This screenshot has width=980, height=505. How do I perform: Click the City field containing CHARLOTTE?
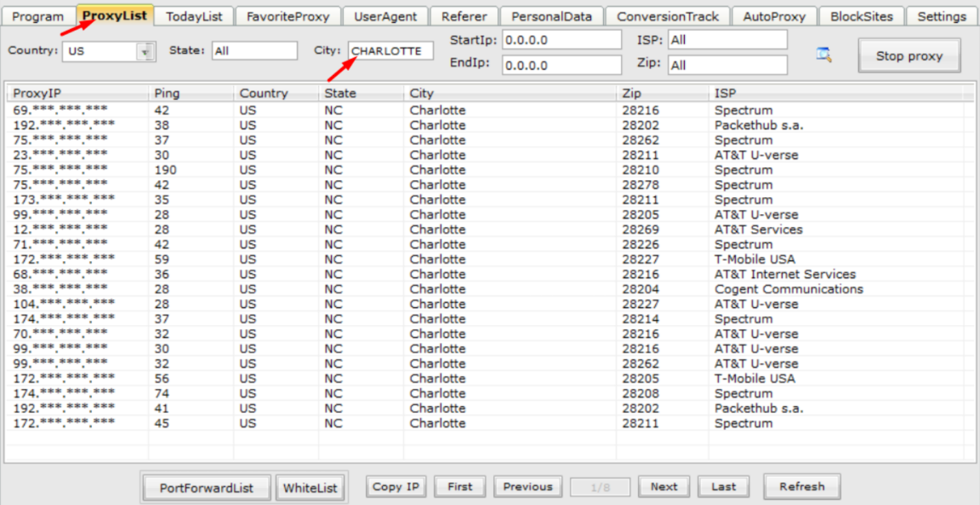(x=391, y=50)
